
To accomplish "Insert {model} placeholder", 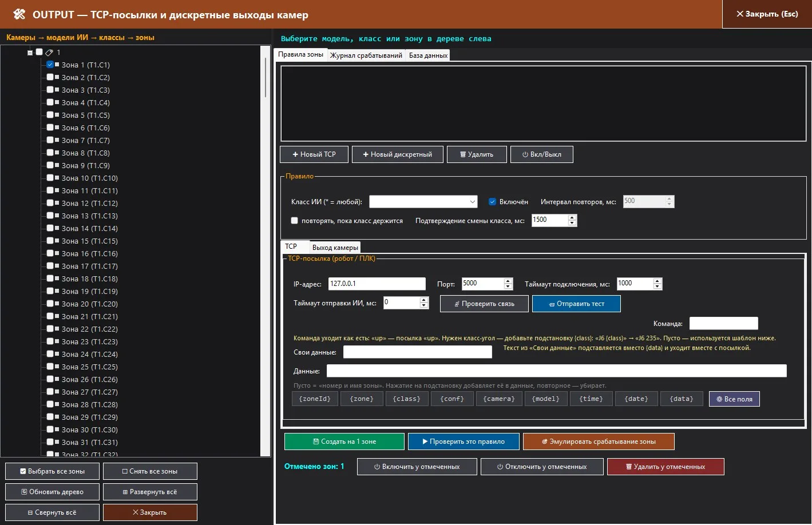I will tap(546, 399).
